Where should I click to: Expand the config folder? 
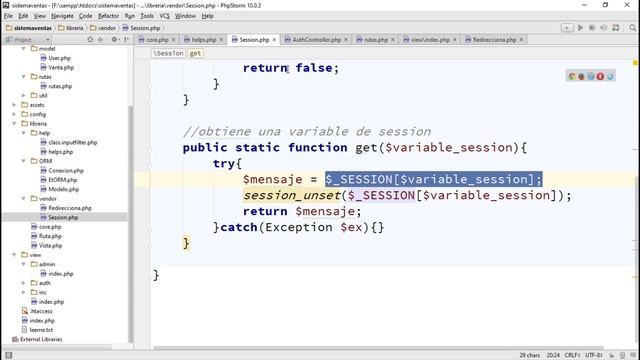point(14,114)
